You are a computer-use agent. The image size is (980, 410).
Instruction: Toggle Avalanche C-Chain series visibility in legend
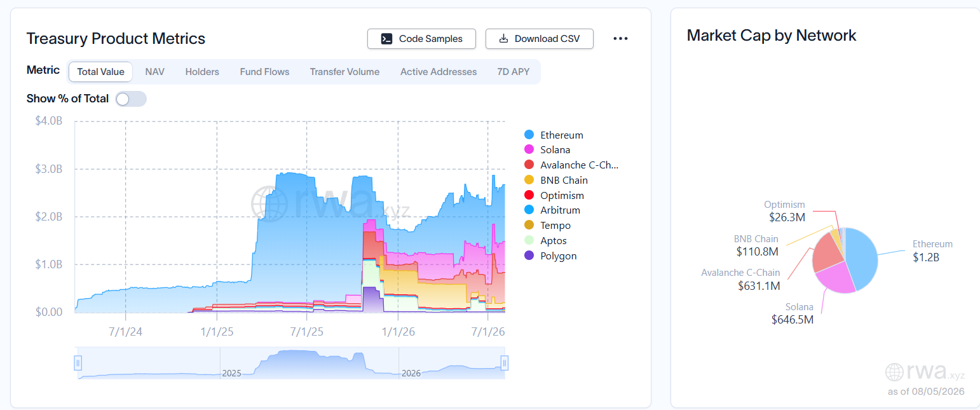point(571,165)
